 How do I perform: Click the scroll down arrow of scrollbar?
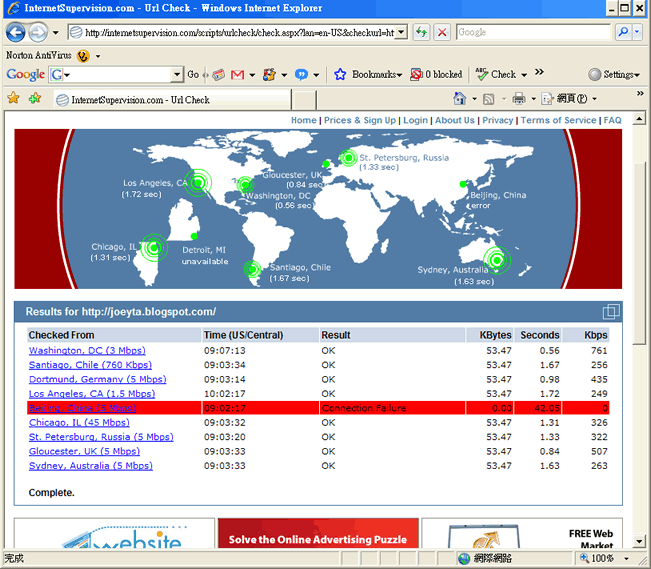click(x=639, y=541)
